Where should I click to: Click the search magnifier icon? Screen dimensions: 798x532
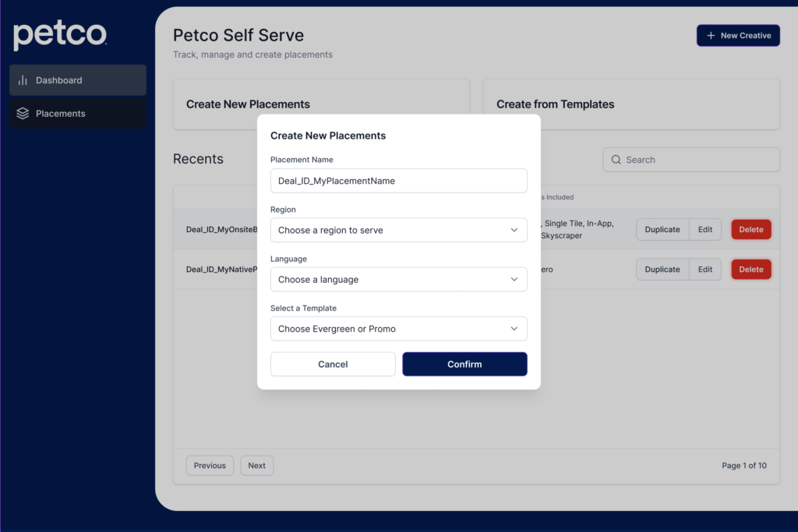coord(616,160)
